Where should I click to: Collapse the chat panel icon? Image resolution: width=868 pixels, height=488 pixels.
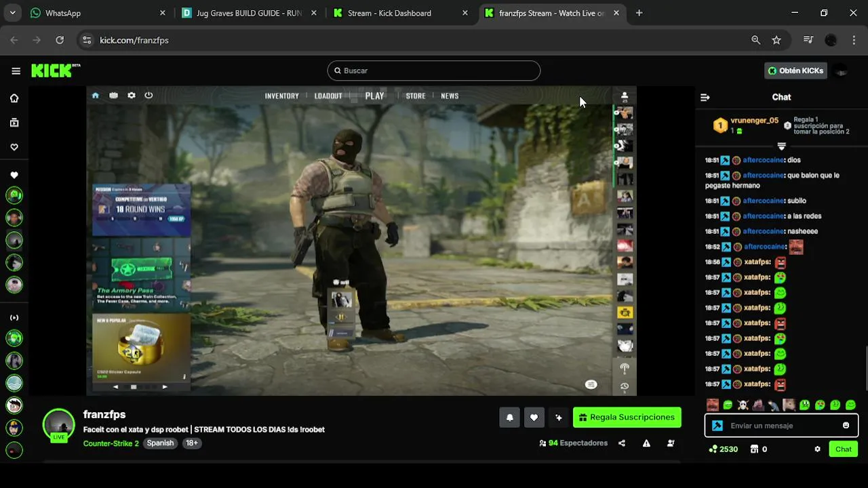[x=705, y=98]
